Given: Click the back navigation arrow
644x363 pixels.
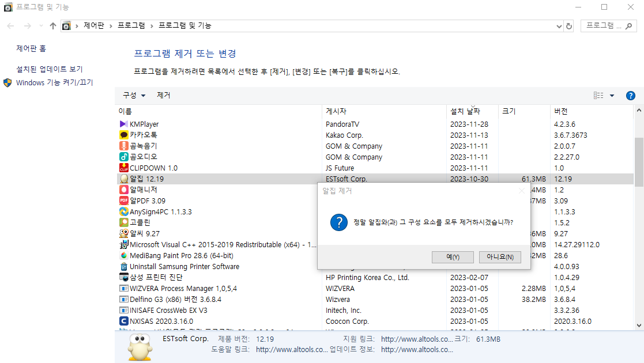Looking at the screenshot, I should click(10, 25).
